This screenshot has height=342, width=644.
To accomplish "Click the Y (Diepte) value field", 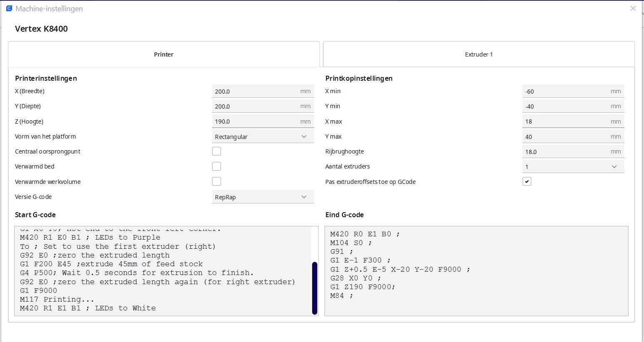I will click(263, 106).
